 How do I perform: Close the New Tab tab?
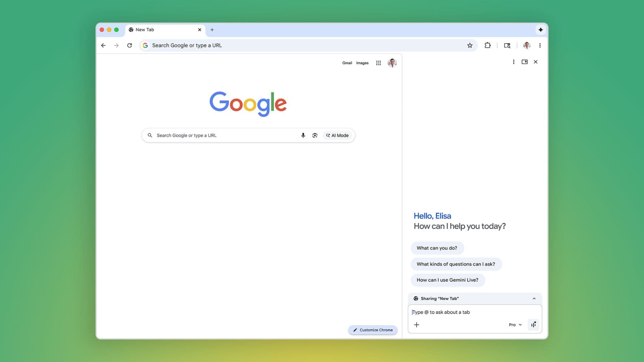tap(200, 30)
